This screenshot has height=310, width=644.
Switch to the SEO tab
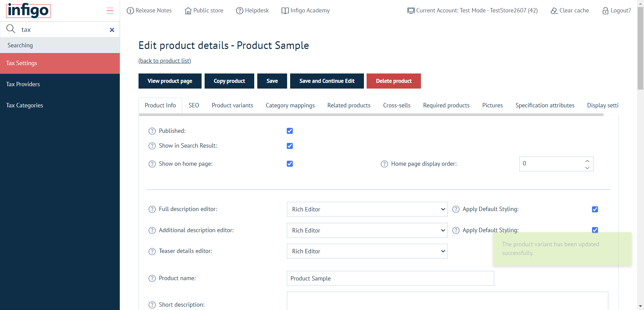pyautogui.click(x=194, y=105)
